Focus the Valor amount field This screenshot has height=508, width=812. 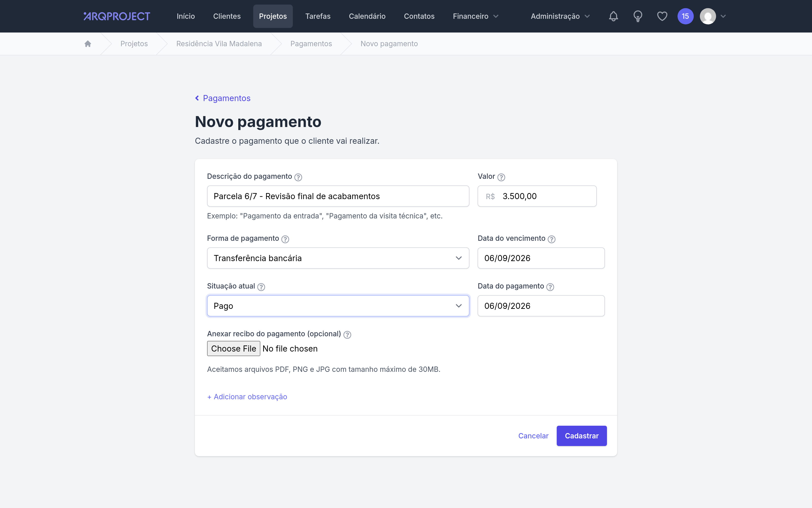click(x=537, y=196)
